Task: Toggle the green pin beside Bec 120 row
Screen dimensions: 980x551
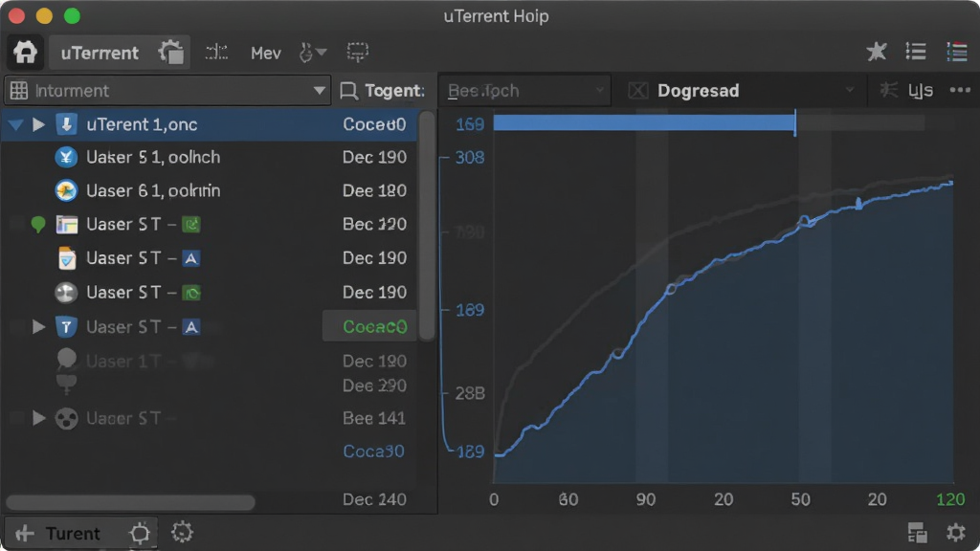Action: click(38, 224)
